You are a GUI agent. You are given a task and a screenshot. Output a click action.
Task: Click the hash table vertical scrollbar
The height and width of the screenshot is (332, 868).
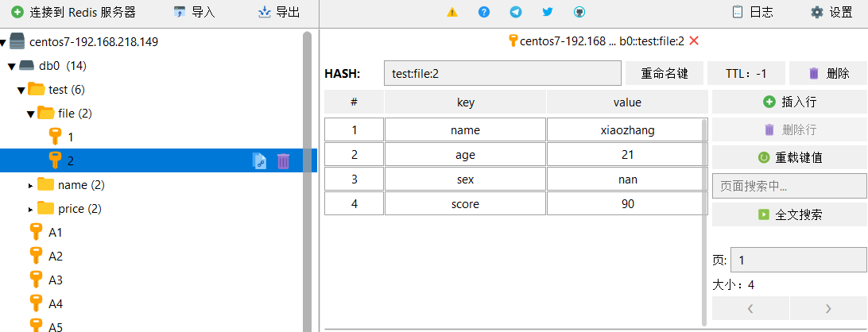pos(704,222)
